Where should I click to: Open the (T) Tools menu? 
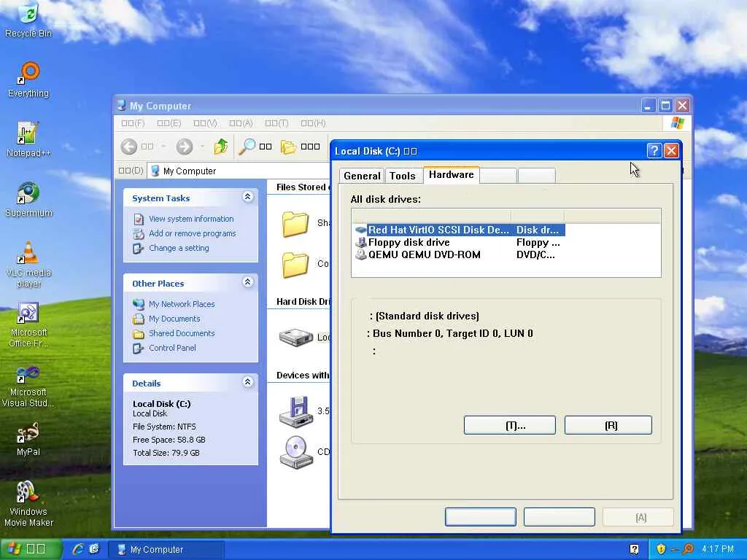click(276, 123)
